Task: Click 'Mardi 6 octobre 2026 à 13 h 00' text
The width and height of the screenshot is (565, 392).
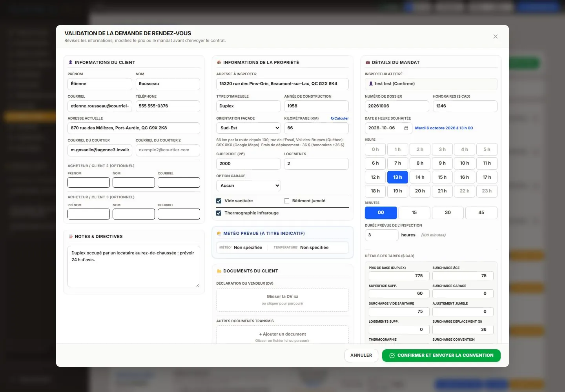Action: click(x=444, y=128)
